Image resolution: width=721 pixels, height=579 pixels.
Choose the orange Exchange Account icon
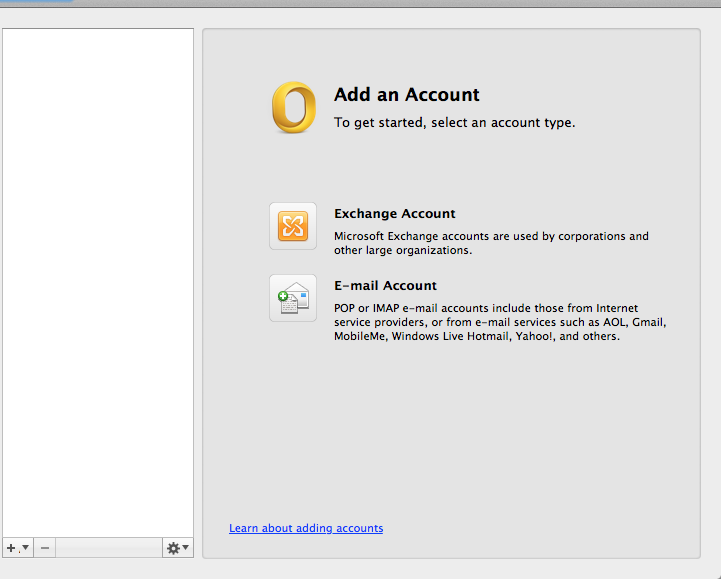pyautogui.click(x=293, y=226)
